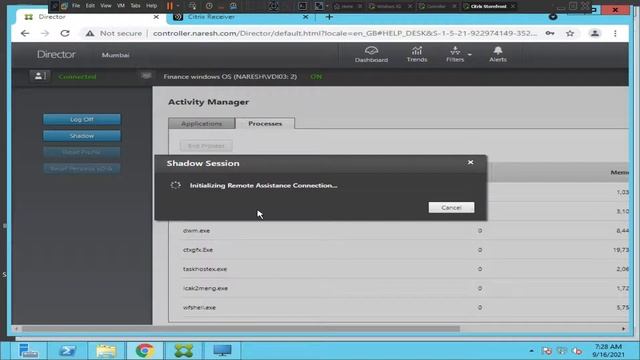Open Chrome from the taskbar
Image resolution: width=640 pixels, height=360 pixels.
click(x=144, y=351)
